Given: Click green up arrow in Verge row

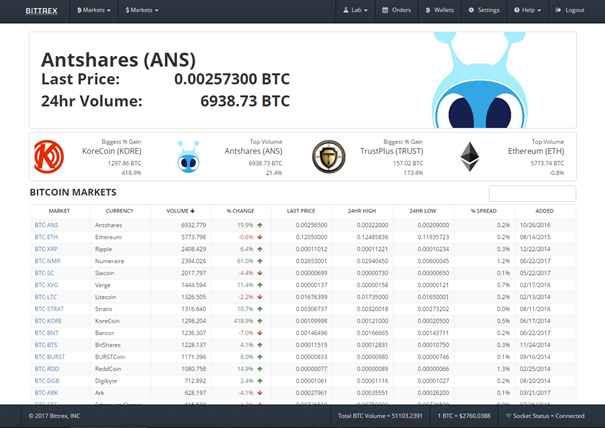Looking at the screenshot, I should [260, 285].
